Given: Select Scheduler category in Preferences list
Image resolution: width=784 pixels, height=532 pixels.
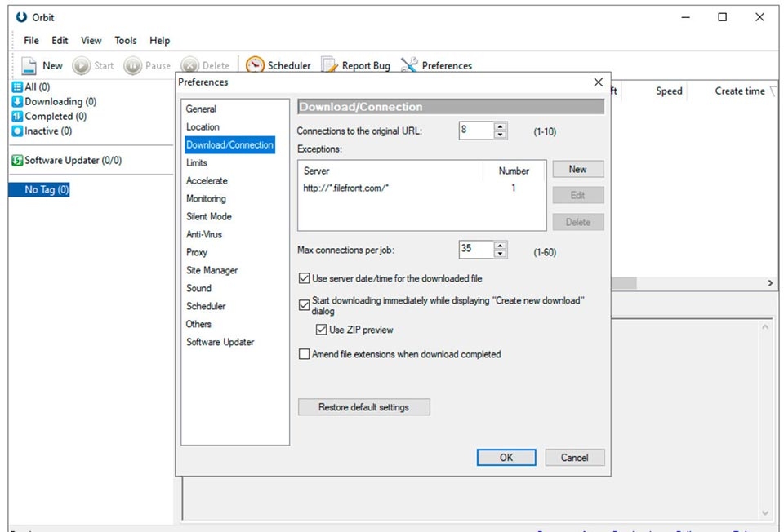Looking at the screenshot, I should (x=206, y=306).
